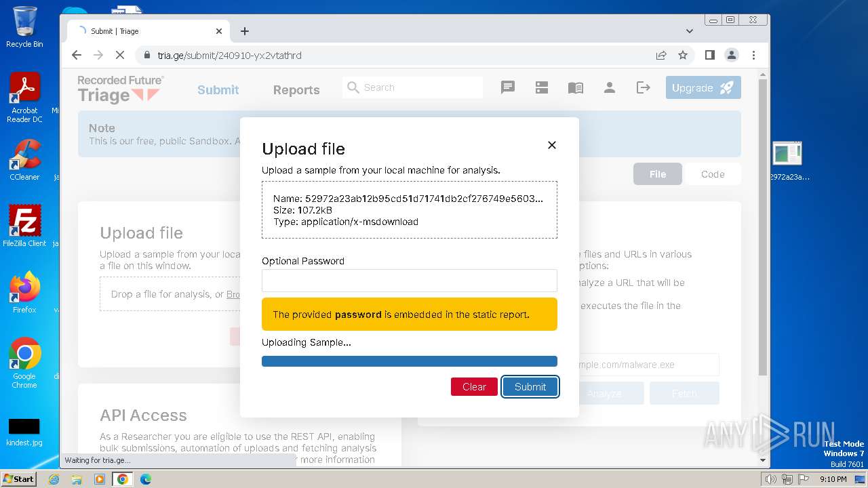Open a new browser tab
Screen dimensions: 868x488
tap(245, 31)
